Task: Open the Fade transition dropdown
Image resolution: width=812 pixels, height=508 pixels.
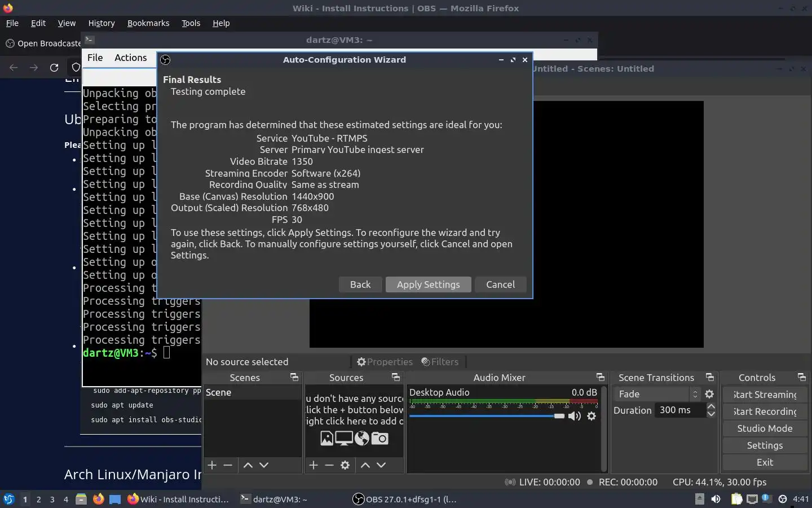Action: pos(657,394)
